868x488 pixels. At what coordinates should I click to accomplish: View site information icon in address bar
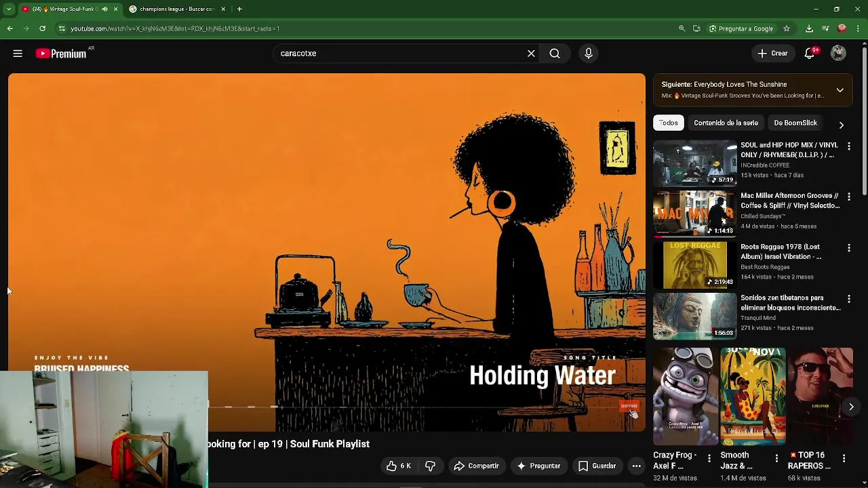point(62,28)
